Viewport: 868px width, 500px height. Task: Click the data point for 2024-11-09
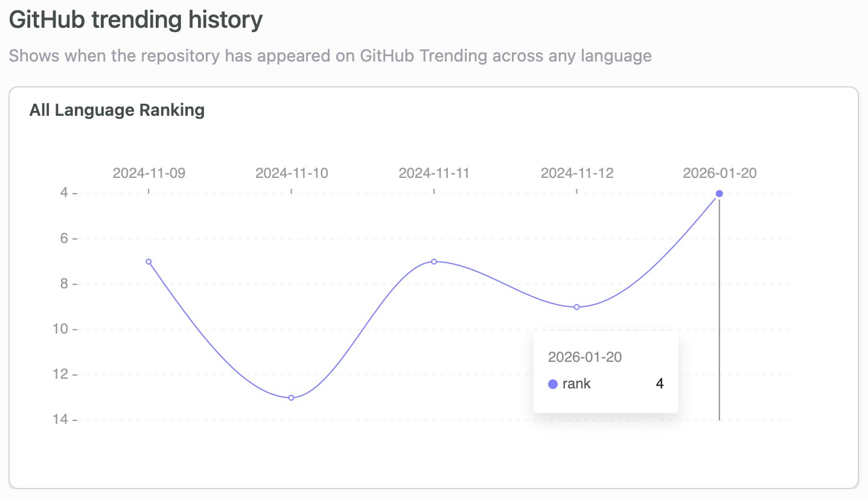point(148,262)
